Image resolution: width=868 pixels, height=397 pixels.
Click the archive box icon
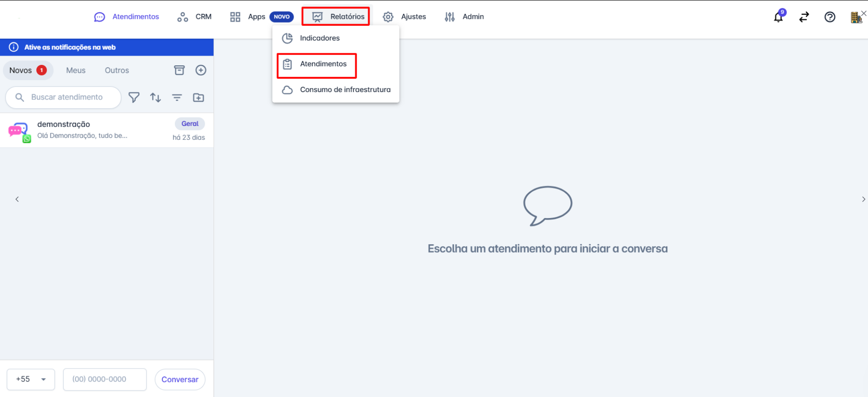179,70
